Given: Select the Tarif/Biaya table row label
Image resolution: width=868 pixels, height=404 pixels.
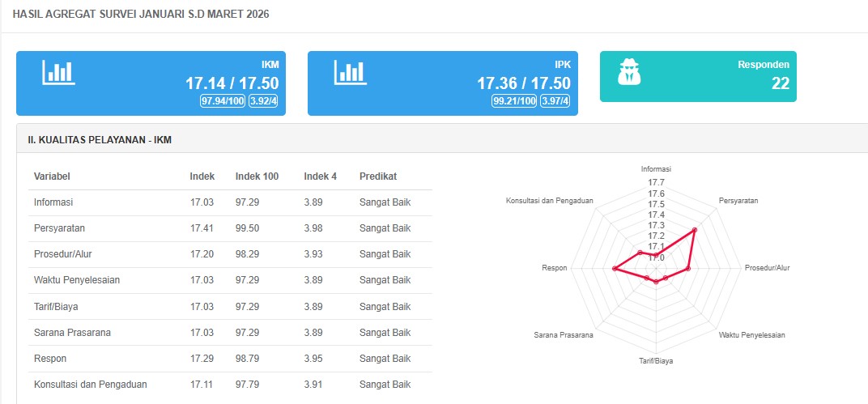Looking at the screenshot, I should 56,306.
